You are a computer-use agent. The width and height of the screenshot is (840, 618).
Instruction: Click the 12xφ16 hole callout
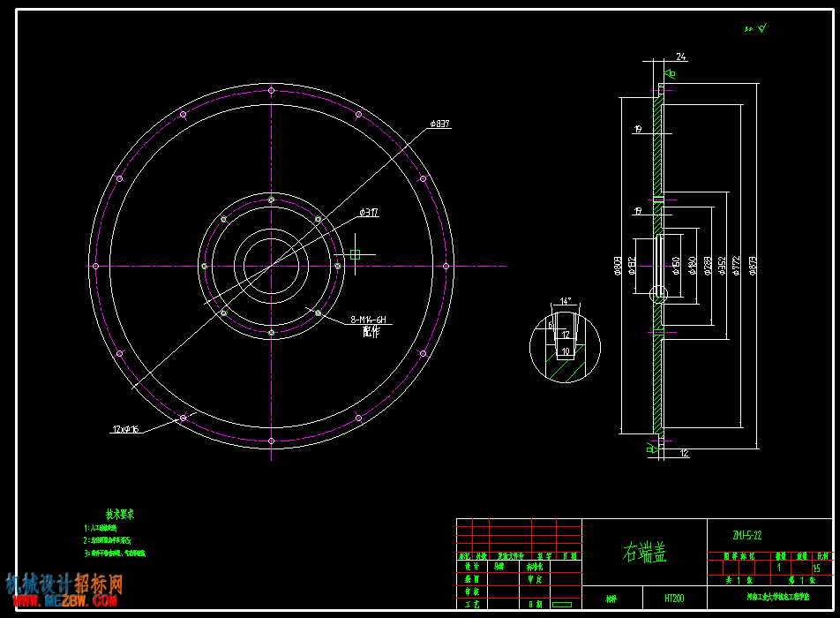click(125, 429)
